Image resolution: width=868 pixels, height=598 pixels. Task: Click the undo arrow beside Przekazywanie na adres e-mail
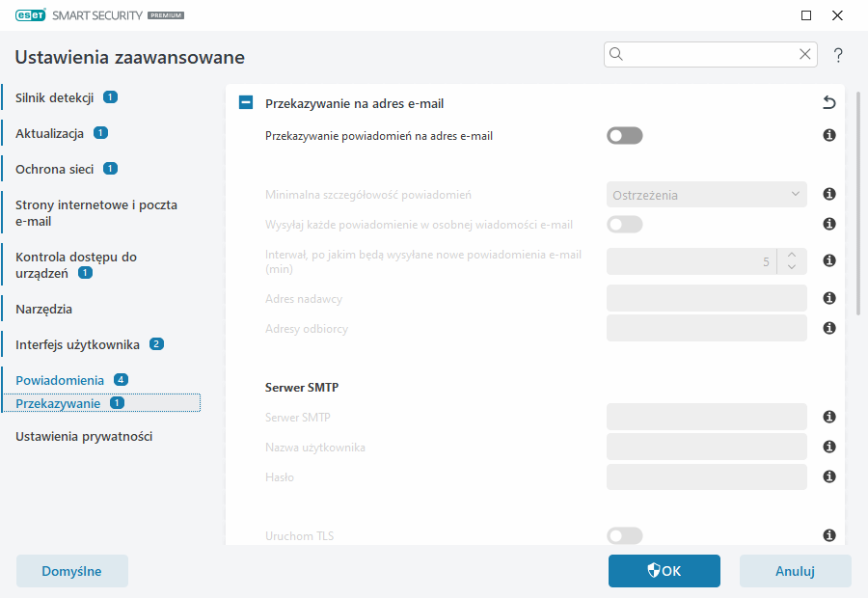(x=828, y=103)
